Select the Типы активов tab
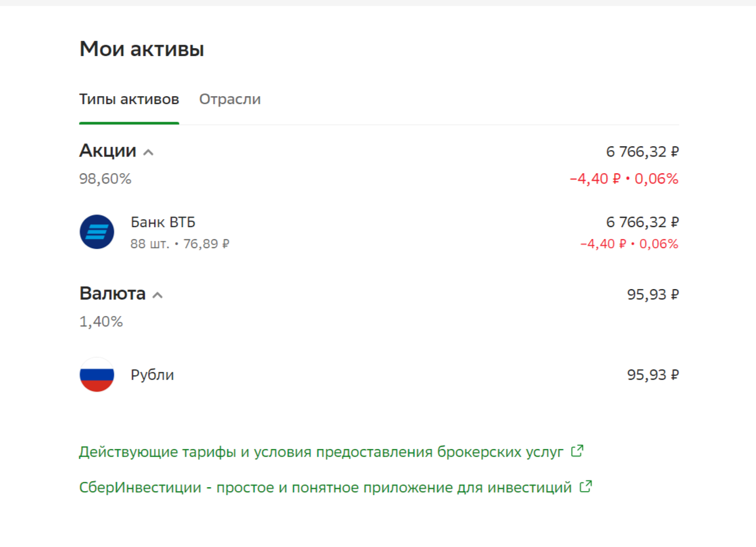 pos(128,99)
